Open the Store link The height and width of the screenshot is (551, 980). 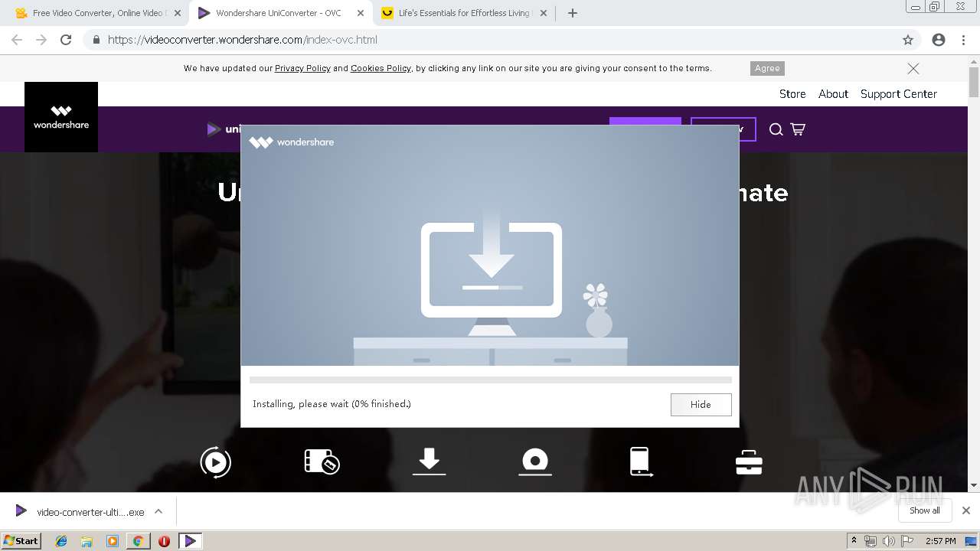[x=792, y=94]
